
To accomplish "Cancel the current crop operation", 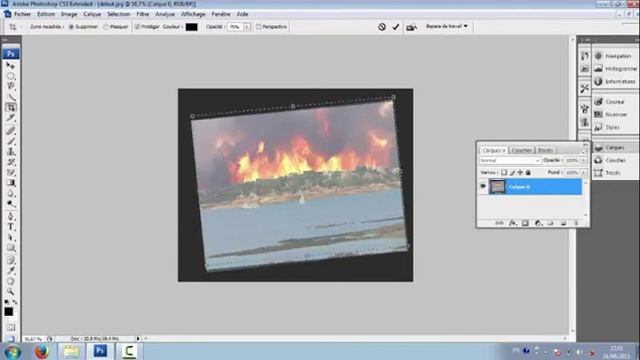I will [382, 27].
